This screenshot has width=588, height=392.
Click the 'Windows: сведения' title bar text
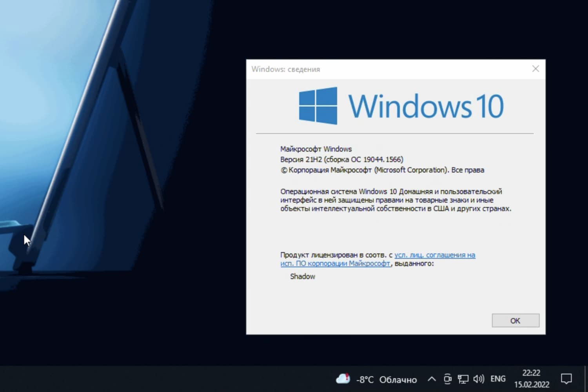click(x=285, y=69)
